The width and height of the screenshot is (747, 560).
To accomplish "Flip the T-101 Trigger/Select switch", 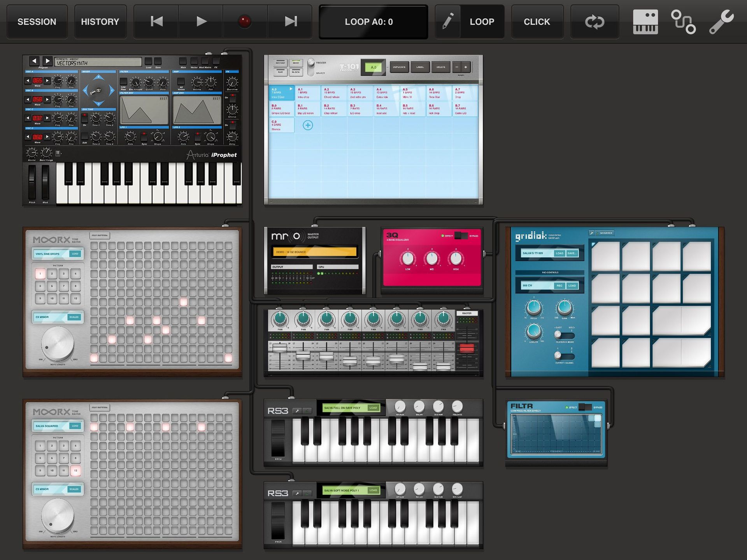I will (311, 67).
